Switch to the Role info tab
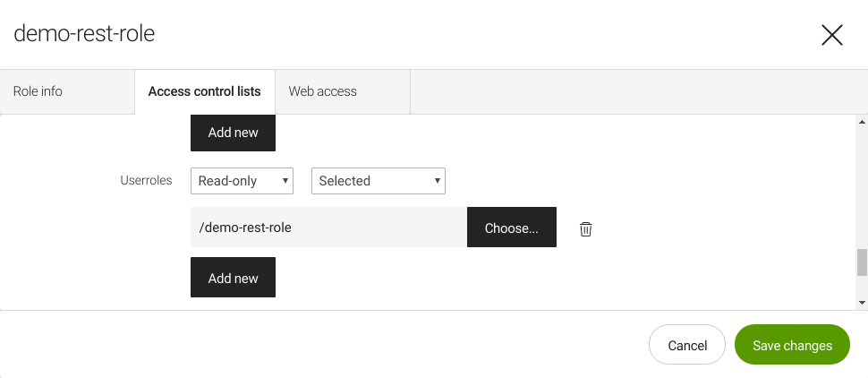Viewport: 868px width, 378px height. click(38, 91)
